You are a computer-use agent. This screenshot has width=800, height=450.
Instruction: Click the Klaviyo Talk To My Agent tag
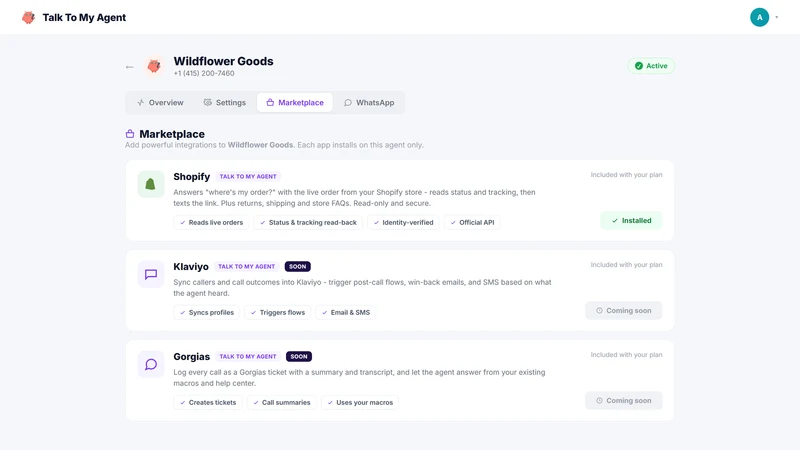click(x=246, y=266)
